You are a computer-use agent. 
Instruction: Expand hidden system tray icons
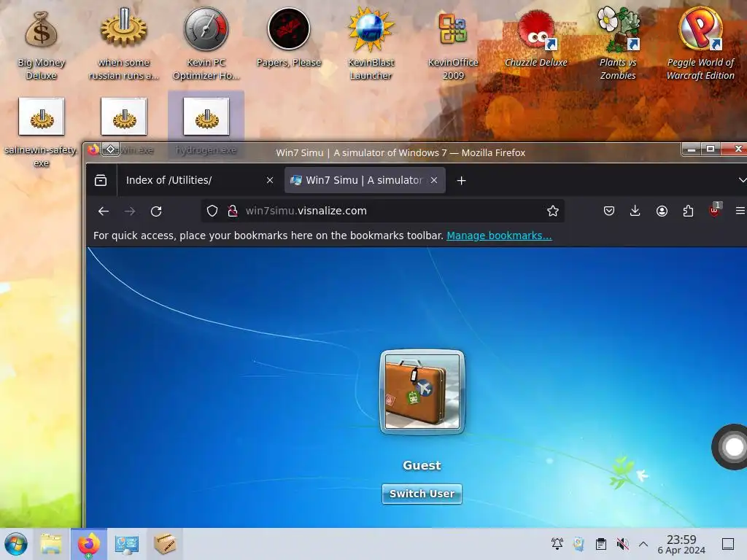click(643, 543)
